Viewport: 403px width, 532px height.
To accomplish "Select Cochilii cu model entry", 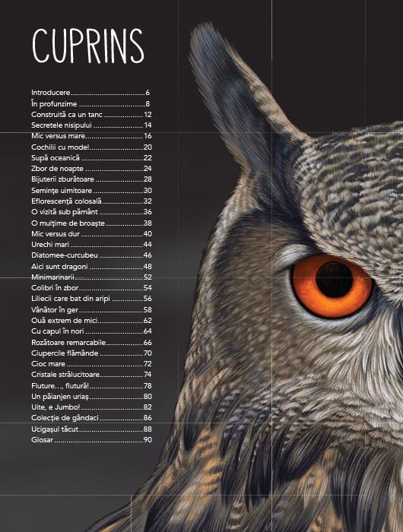I will click(x=91, y=147).
